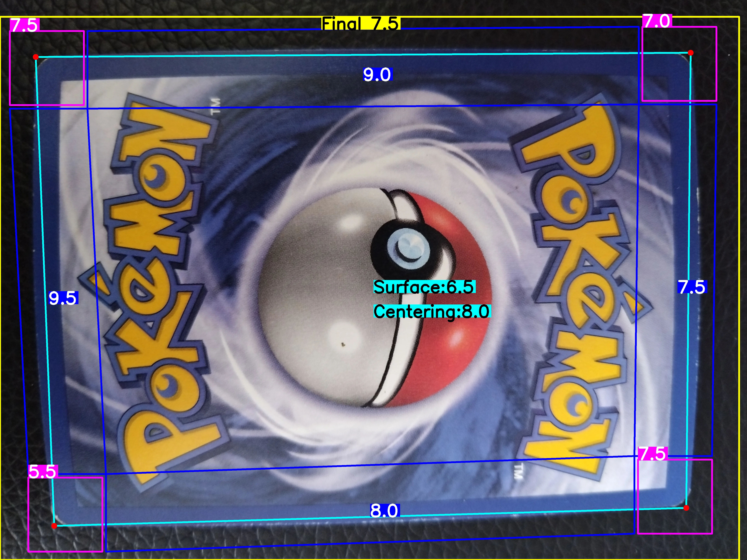
Task: Click the blue "7.5" right edge score
Action: 692,287
